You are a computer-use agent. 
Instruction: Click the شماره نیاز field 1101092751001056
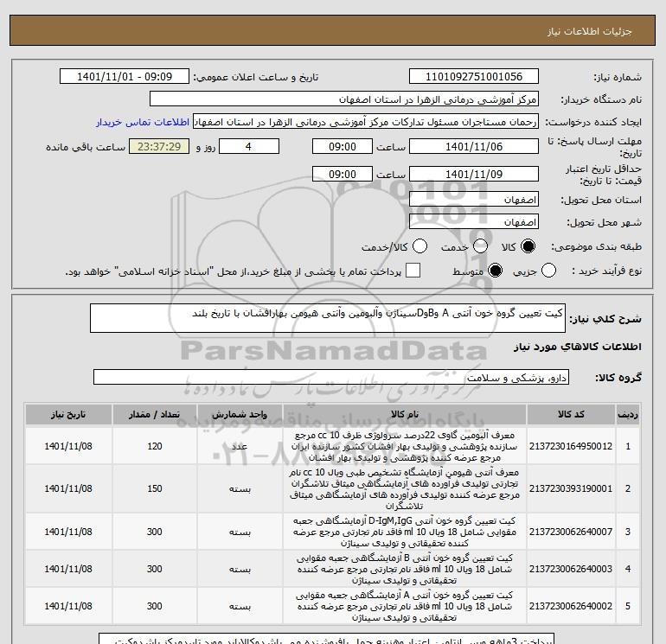[x=474, y=76]
